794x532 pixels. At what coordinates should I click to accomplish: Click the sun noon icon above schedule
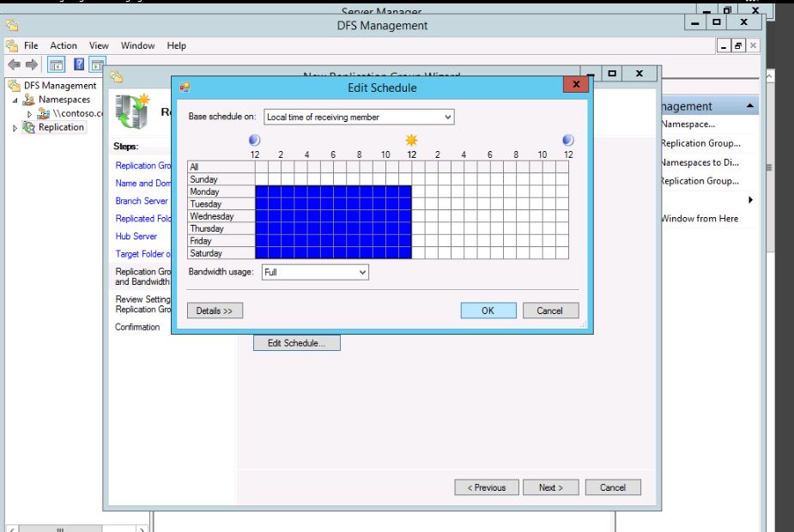pos(411,140)
